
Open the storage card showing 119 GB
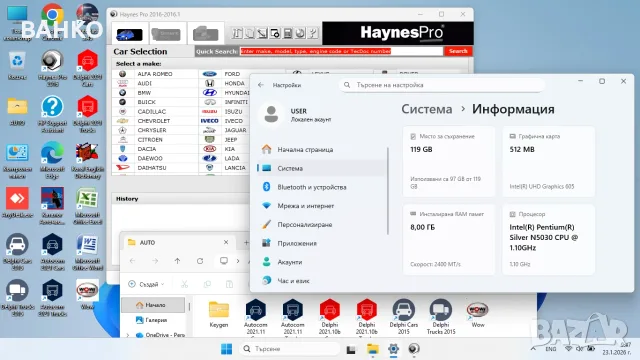[449, 162]
